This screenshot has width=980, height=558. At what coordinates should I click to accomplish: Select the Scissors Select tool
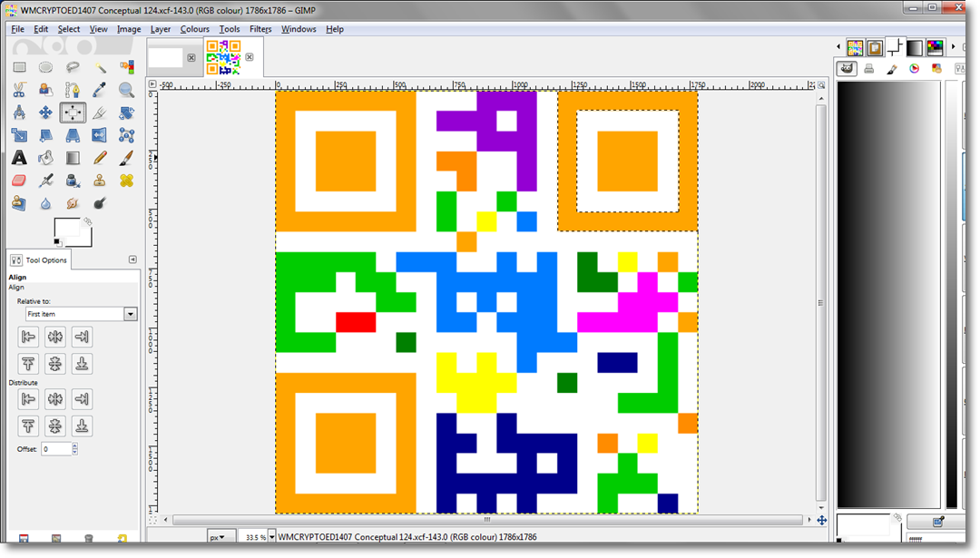pos(19,90)
